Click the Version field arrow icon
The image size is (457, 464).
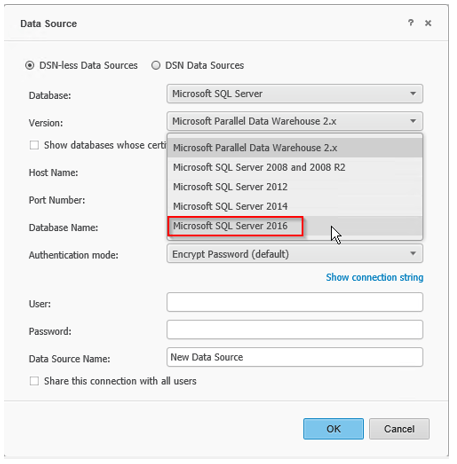(413, 121)
